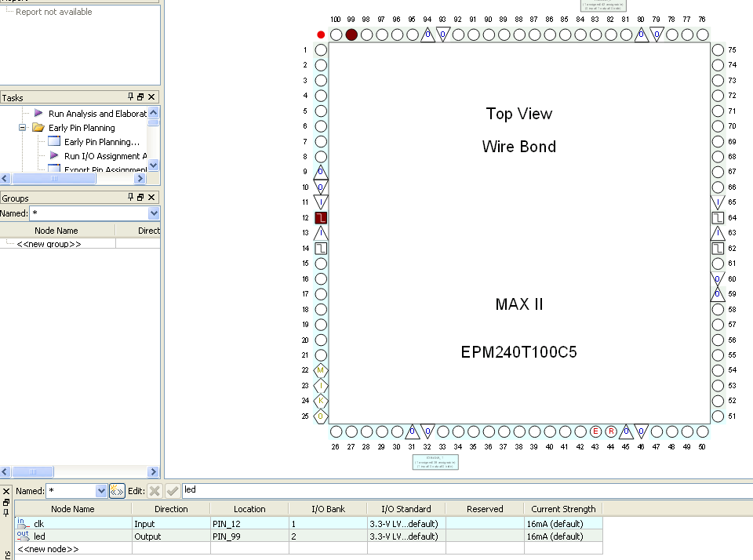
Task: Click pin 46 on the bottom row
Action: click(x=642, y=431)
